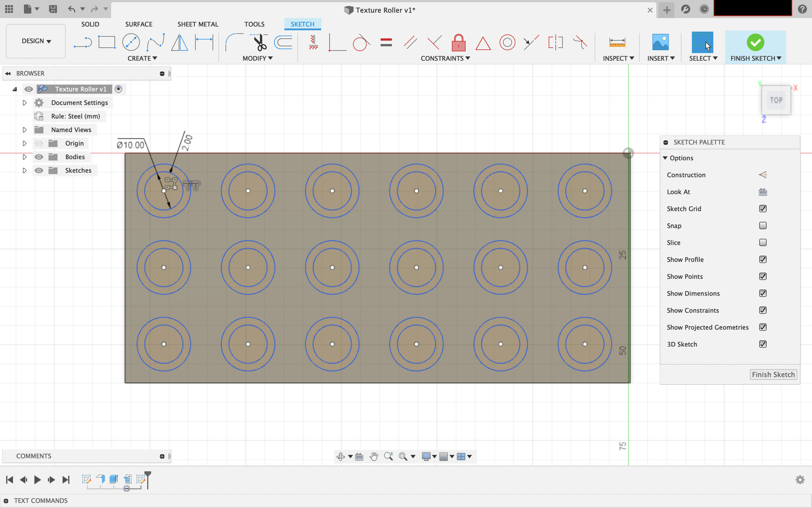
Task: Select the Rectangle sketch tool
Action: point(107,42)
